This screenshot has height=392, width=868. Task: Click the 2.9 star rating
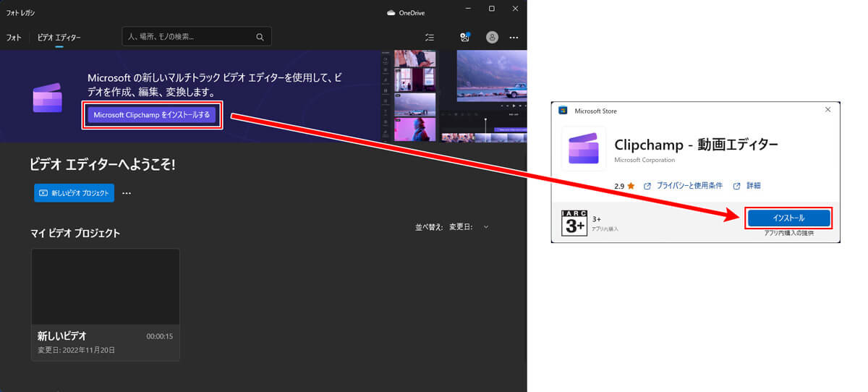coord(624,186)
